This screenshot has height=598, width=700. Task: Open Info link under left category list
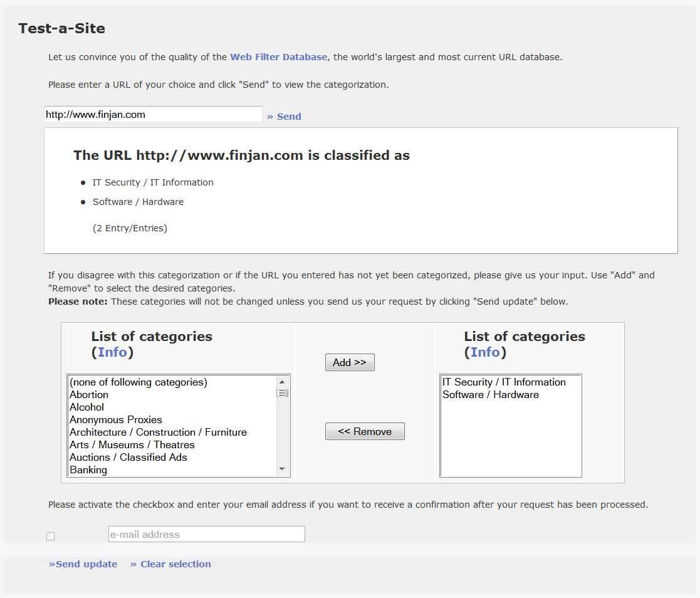112,352
